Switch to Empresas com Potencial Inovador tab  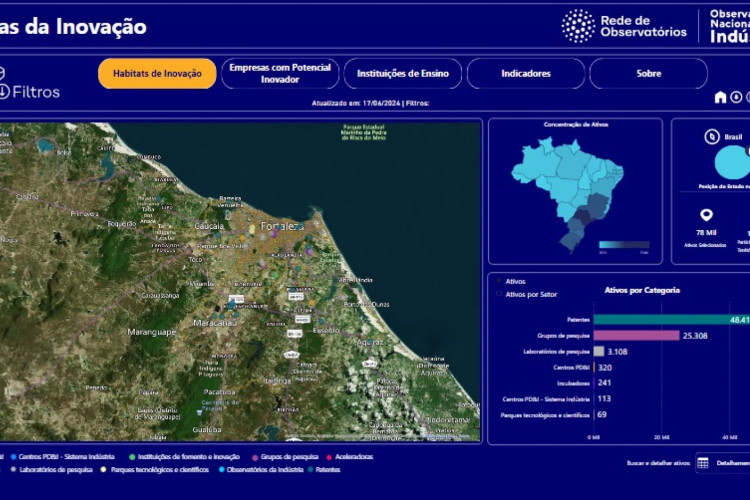[x=279, y=73]
